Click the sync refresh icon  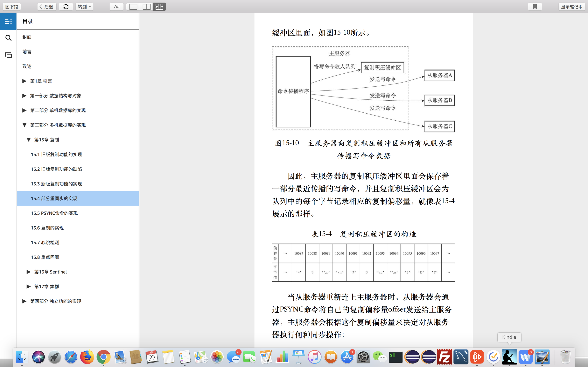[x=66, y=7]
